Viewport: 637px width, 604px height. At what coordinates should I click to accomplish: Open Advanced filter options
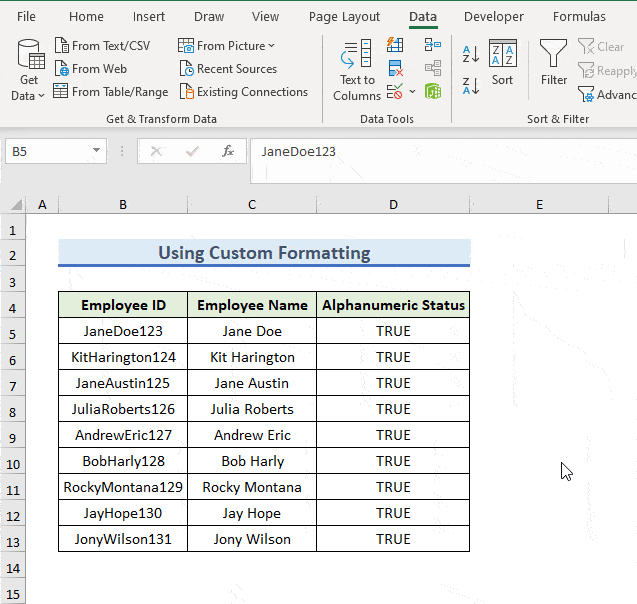(607, 94)
